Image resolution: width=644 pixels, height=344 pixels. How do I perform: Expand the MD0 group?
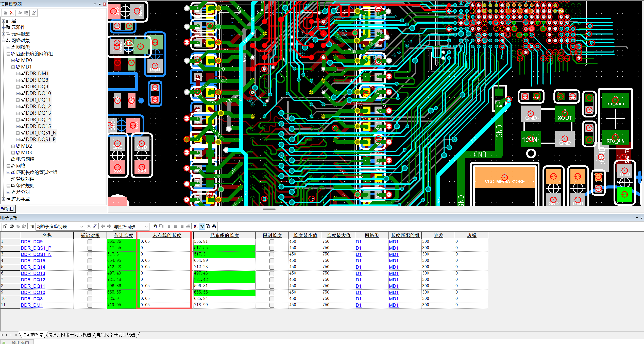point(13,60)
